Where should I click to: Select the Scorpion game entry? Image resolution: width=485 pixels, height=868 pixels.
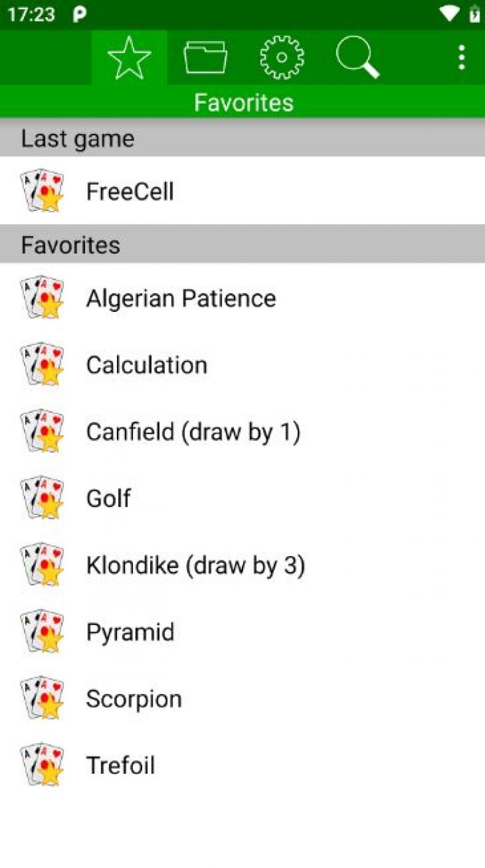134,699
